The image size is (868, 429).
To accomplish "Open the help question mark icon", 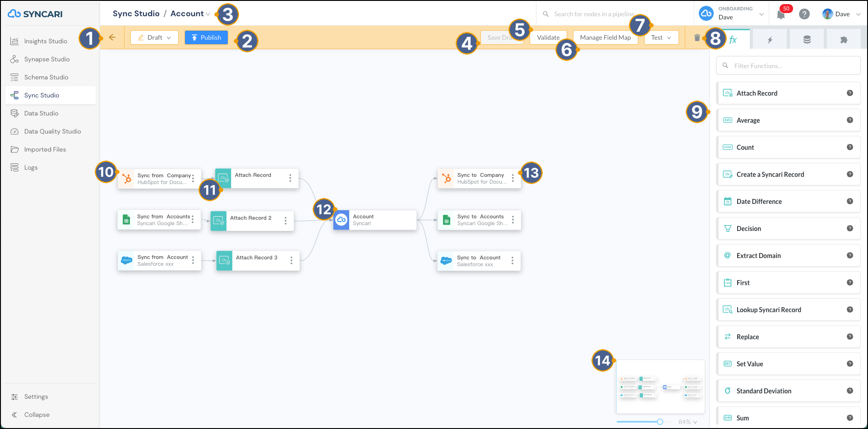I will pyautogui.click(x=804, y=14).
